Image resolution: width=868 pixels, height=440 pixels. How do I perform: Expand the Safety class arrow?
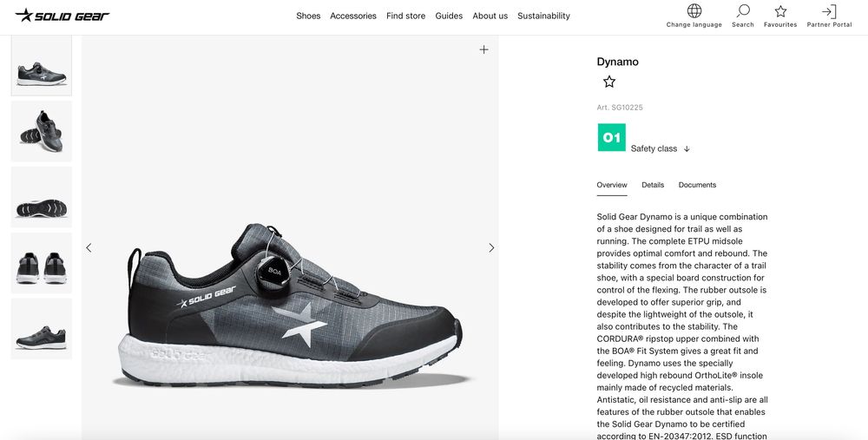(687, 148)
